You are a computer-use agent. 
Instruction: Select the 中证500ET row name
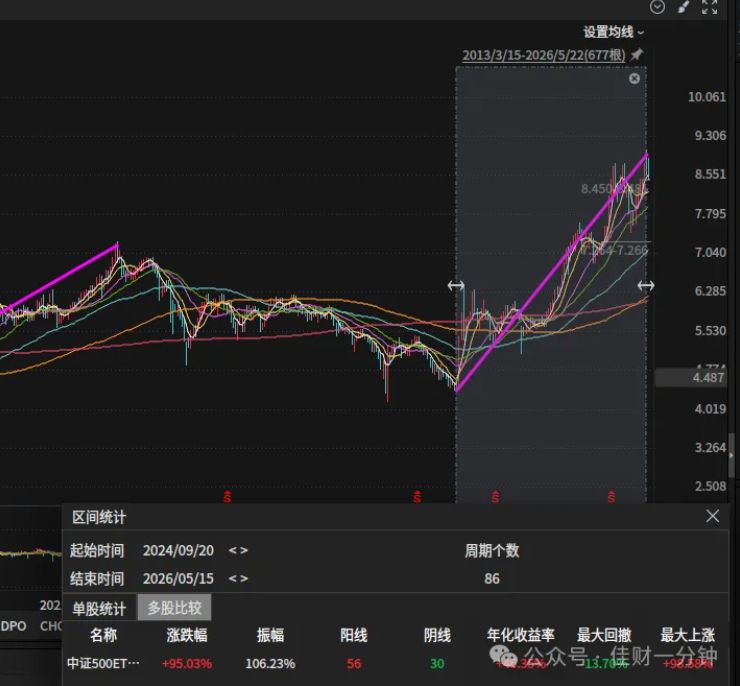(103, 663)
